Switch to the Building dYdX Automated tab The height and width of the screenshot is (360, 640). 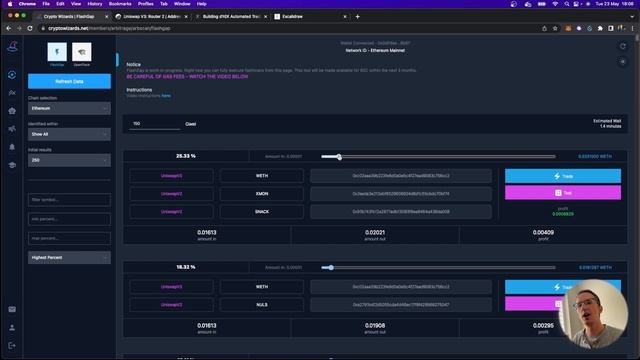pyautogui.click(x=231, y=16)
